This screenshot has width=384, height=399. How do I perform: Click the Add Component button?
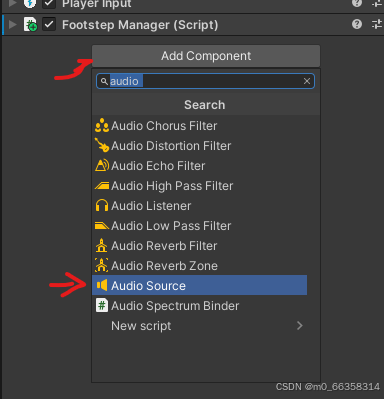(206, 56)
